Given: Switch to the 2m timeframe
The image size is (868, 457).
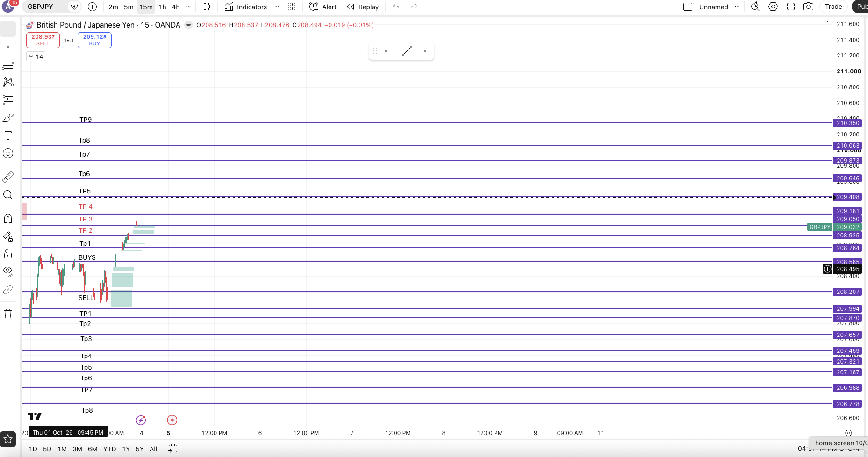Looking at the screenshot, I should [x=113, y=7].
